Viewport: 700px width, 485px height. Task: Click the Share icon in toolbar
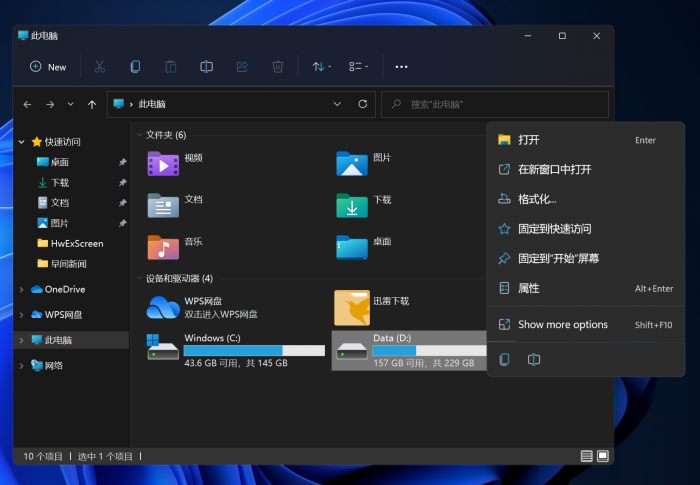tap(242, 67)
